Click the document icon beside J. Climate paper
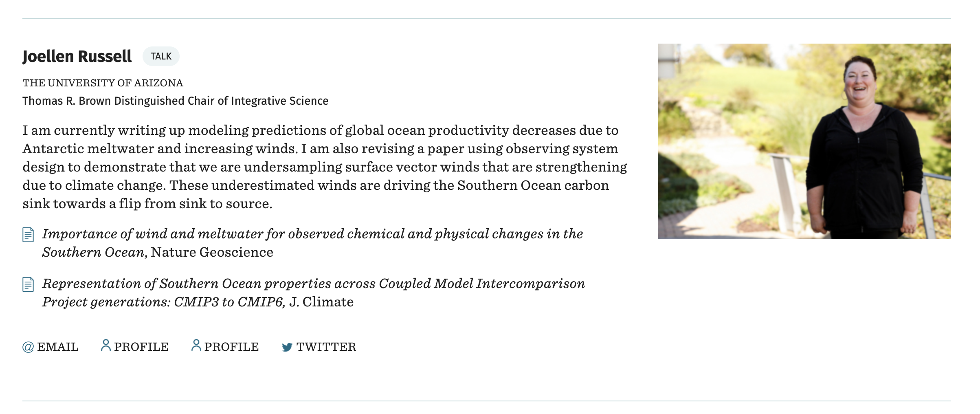Screen dimensions: 980x414 click(x=28, y=284)
